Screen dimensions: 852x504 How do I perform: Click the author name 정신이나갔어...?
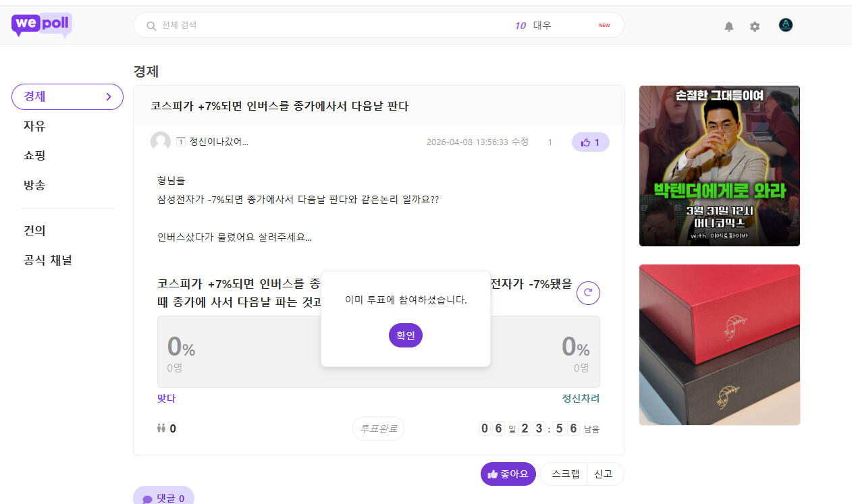click(x=219, y=142)
